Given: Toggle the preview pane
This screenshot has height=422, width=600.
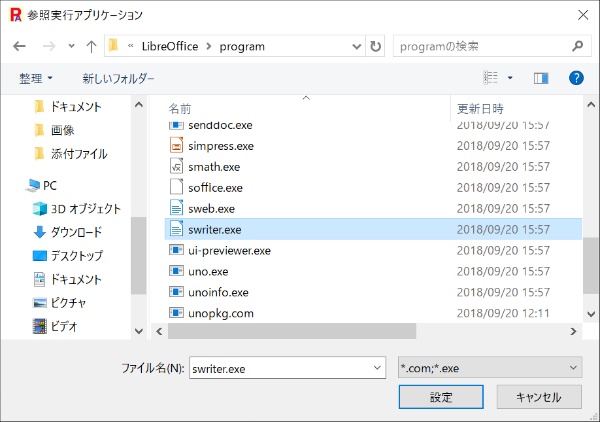Looking at the screenshot, I should coord(541,78).
